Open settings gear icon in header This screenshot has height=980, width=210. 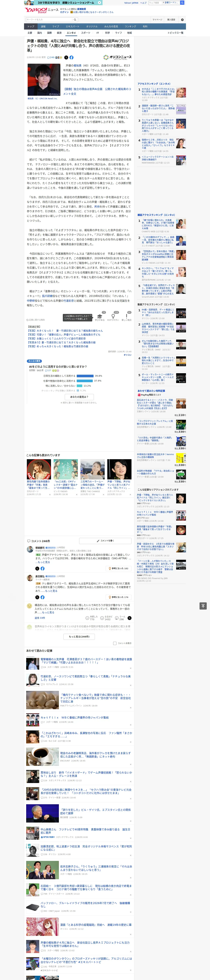[182, 20]
